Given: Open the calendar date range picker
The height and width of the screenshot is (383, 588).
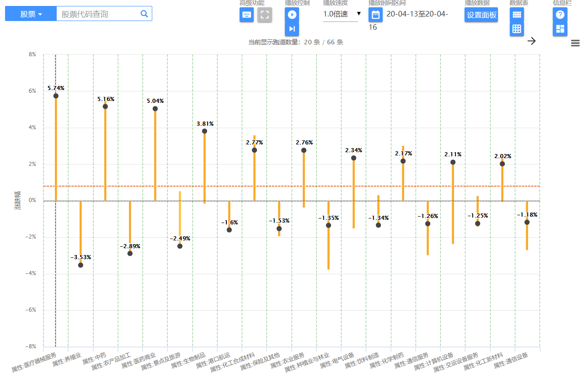Looking at the screenshot, I should point(375,15).
